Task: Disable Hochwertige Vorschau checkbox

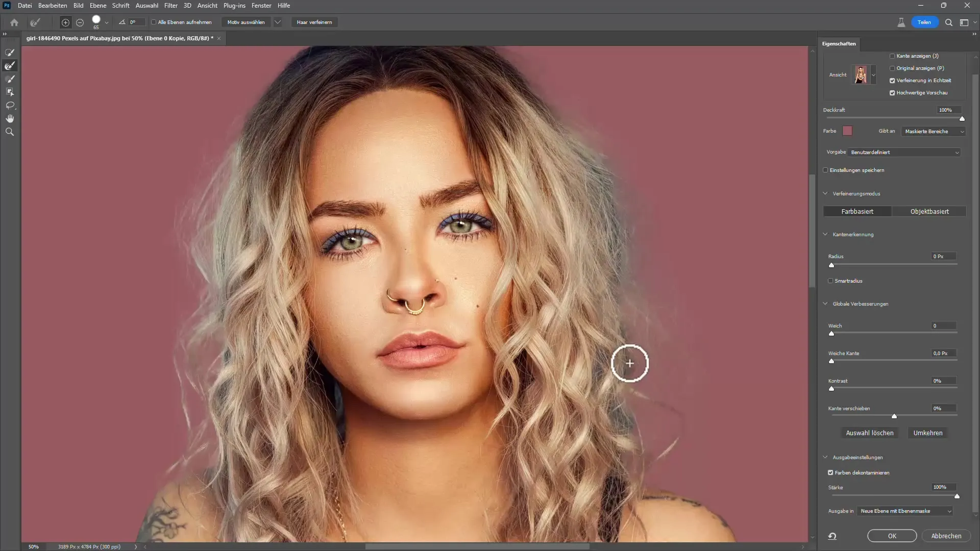Action: click(x=892, y=93)
